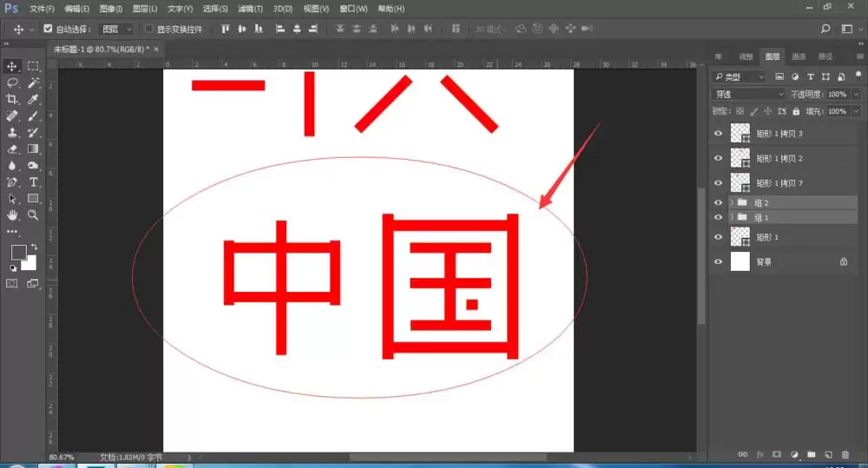Enable the 显示变换控件 checkbox
The image size is (868, 468).
(x=148, y=29)
